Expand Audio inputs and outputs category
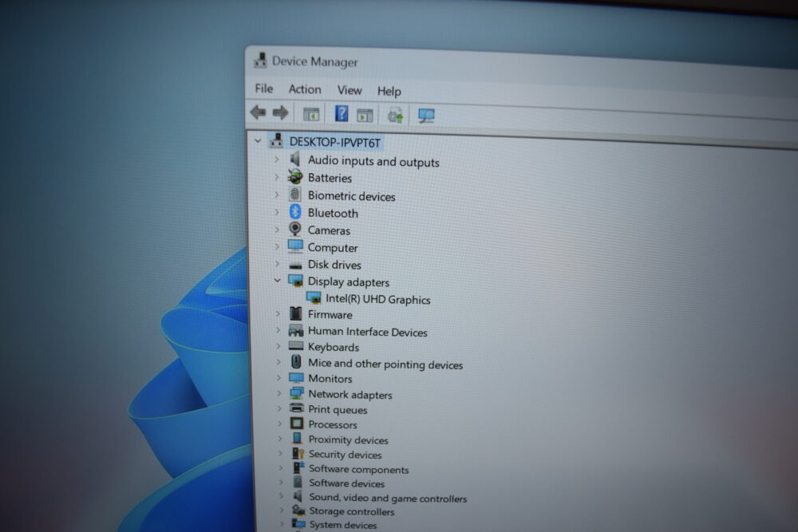The width and height of the screenshot is (798, 532). click(x=276, y=160)
